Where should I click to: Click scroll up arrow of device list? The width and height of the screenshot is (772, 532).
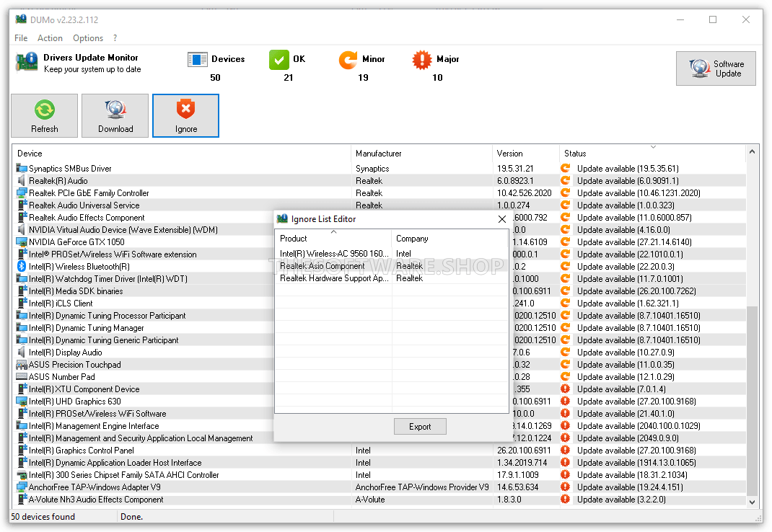point(752,151)
